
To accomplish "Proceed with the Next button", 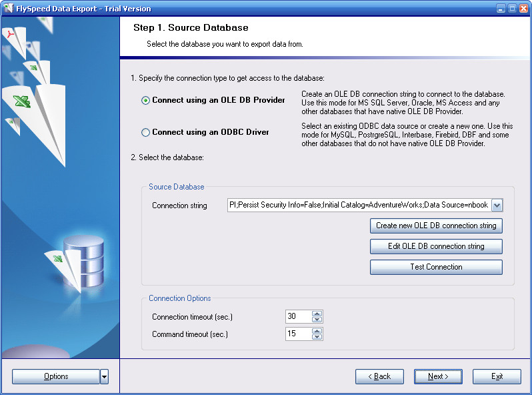I will click(x=438, y=377).
